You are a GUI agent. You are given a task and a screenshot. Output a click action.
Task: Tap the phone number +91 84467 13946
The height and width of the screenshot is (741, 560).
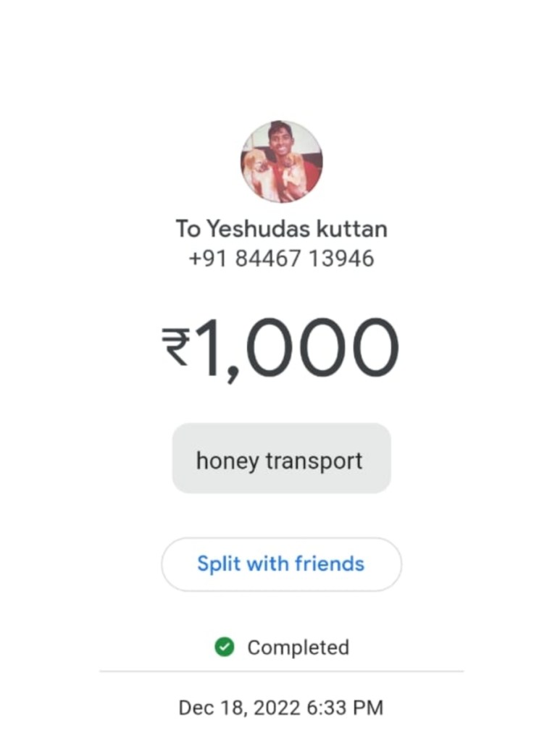coord(281,259)
